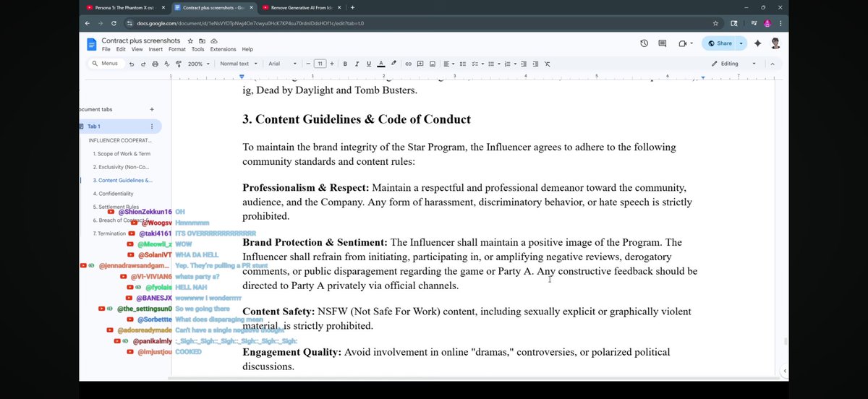Open the Editing mode dropdown
This screenshot has width=868, height=399.
click(733, 64)
